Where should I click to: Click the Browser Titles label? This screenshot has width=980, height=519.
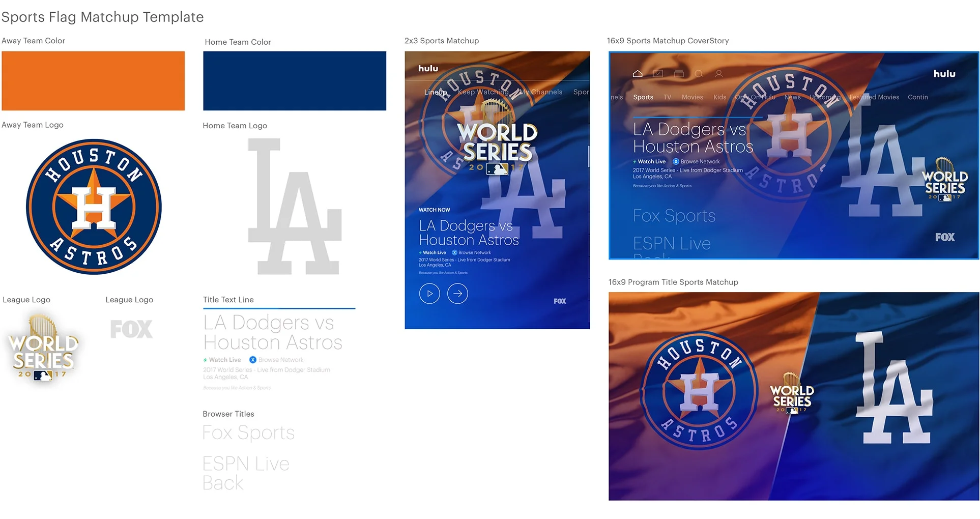(228, 414)
